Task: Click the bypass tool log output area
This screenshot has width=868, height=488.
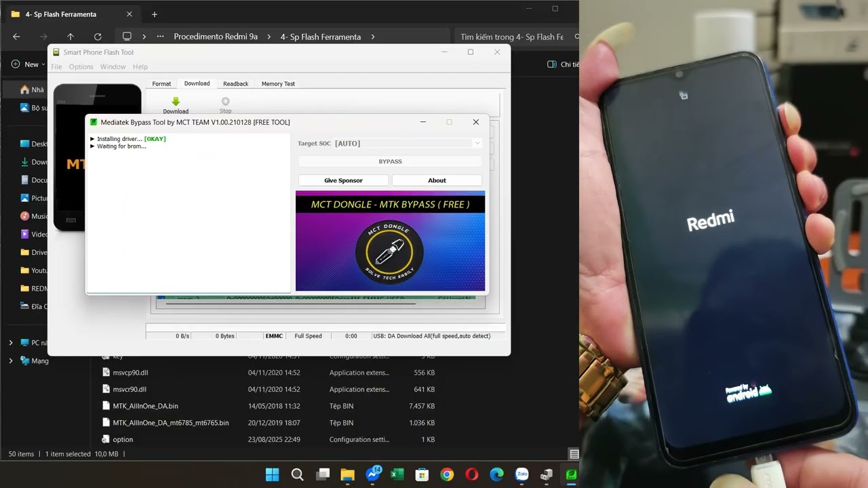Action: pyautogui.click(x=189, y=213)
